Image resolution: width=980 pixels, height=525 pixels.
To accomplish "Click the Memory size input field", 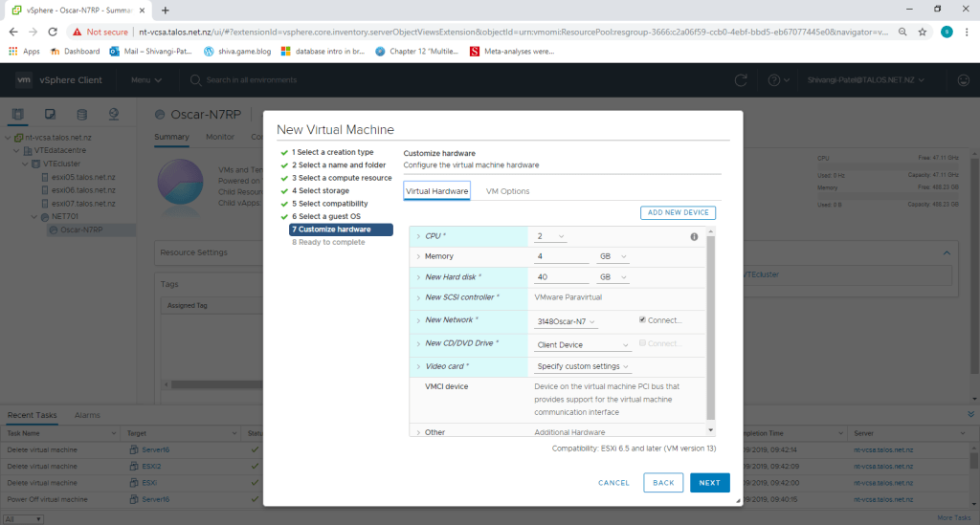I will [561, 256].
